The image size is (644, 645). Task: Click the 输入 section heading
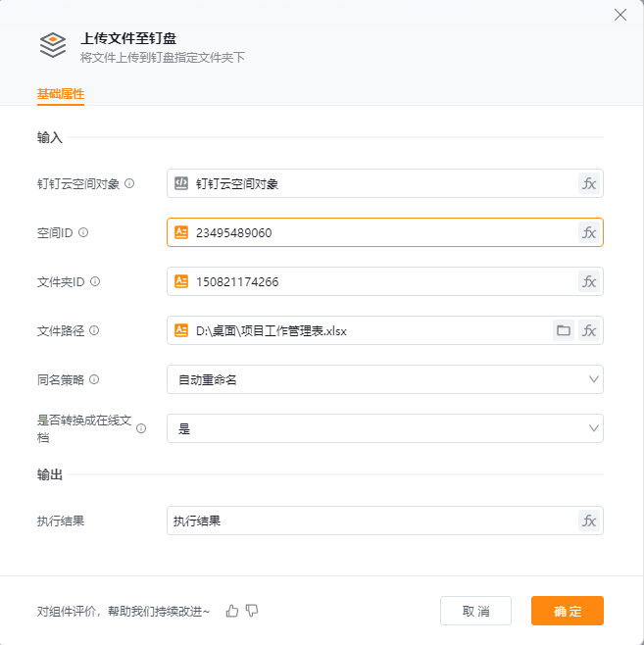click(x=50, y=137)
